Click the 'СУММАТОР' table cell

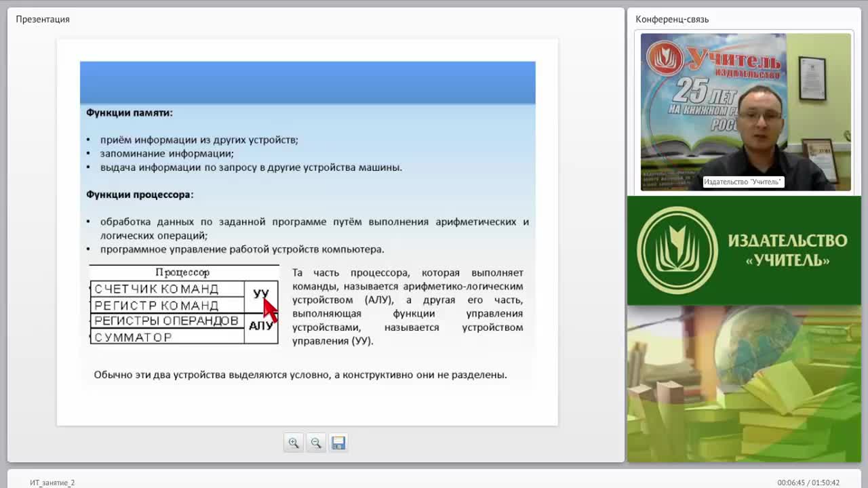coord(167,336)
